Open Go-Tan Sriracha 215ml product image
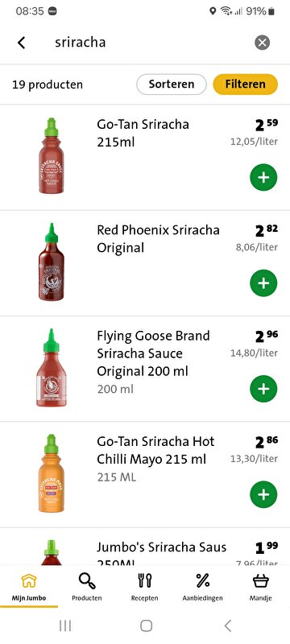The width and height of the screenshot is (290, 644). pos(52,156)
